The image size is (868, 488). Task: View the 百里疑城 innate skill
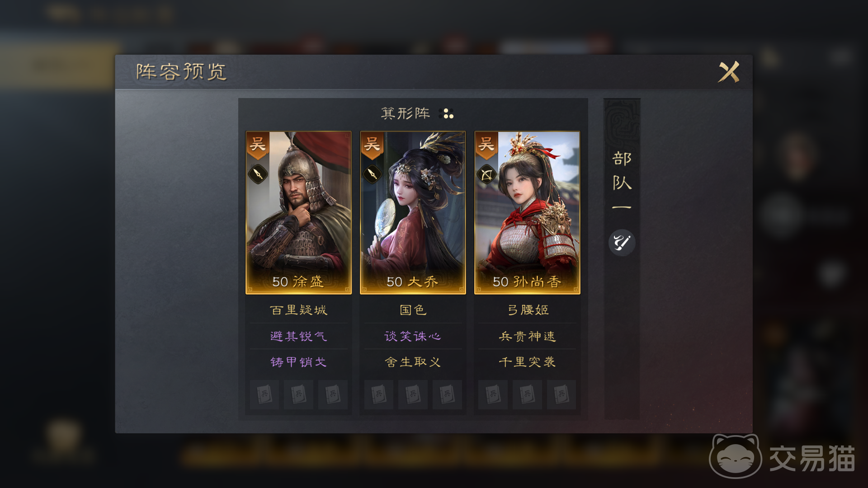pyautogui.click(x=298, y=310)
